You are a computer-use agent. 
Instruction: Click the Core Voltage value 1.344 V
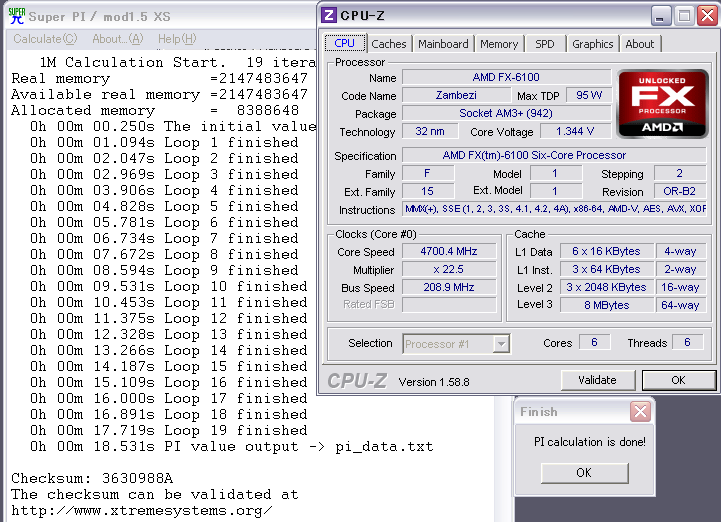575,132
